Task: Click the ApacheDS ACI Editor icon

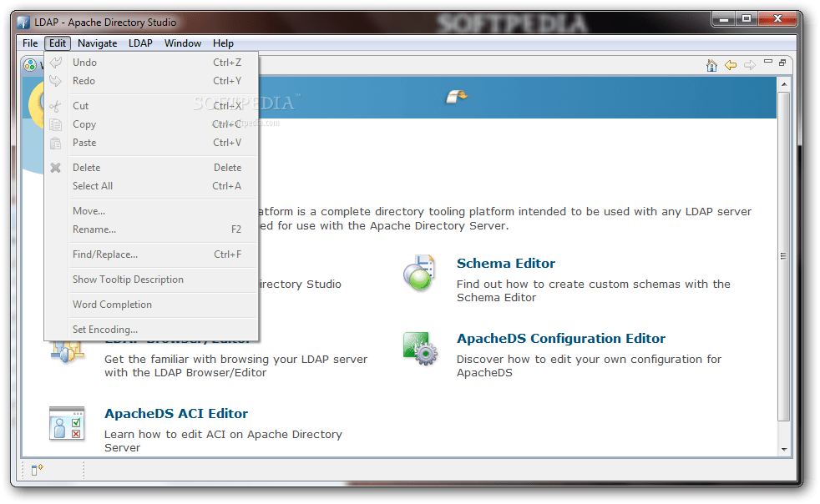Action: (x=67, y=424)
